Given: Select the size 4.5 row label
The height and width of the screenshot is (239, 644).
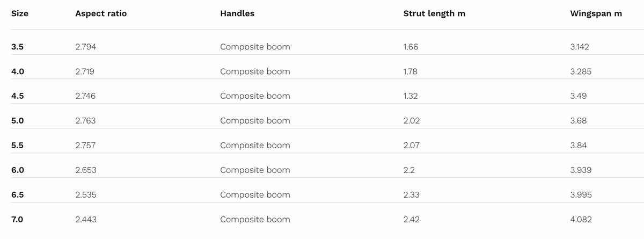Looking at the screenshot, I should (17, 96).
